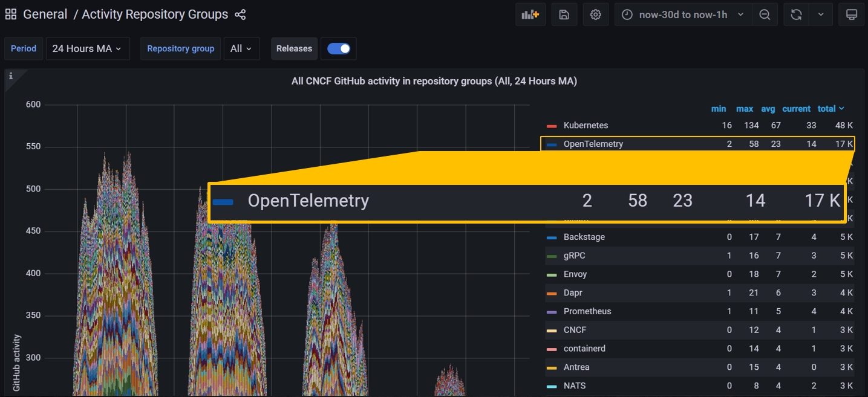The height and width of the screenshot is (397, 868).
Task: Change NATS cyan series color swatch
Action: click(x=551, y=386)
